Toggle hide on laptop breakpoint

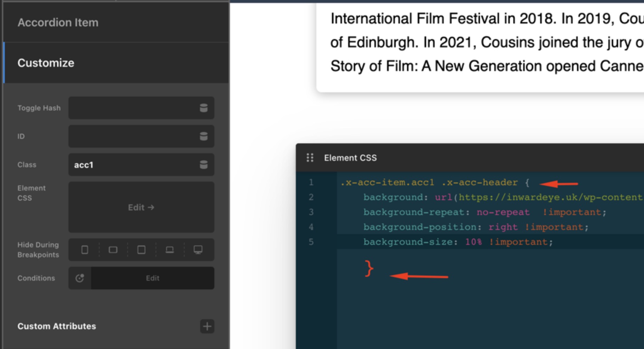(x=170, y=250)
